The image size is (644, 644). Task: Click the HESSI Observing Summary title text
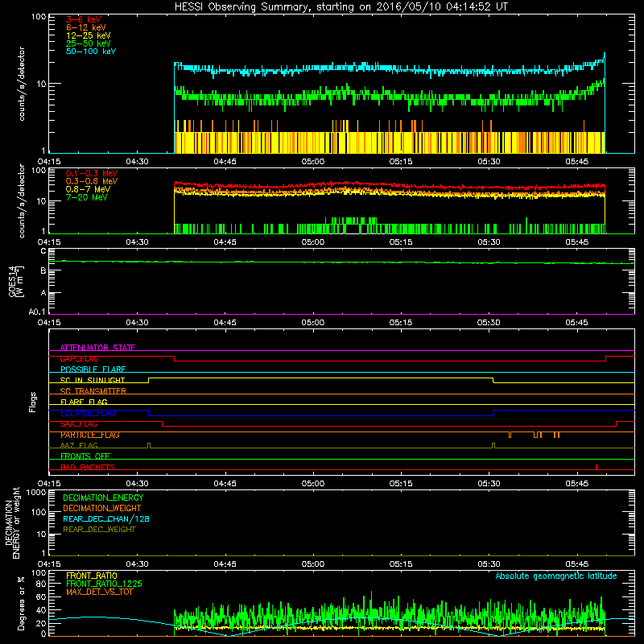(x=341, y=7)
